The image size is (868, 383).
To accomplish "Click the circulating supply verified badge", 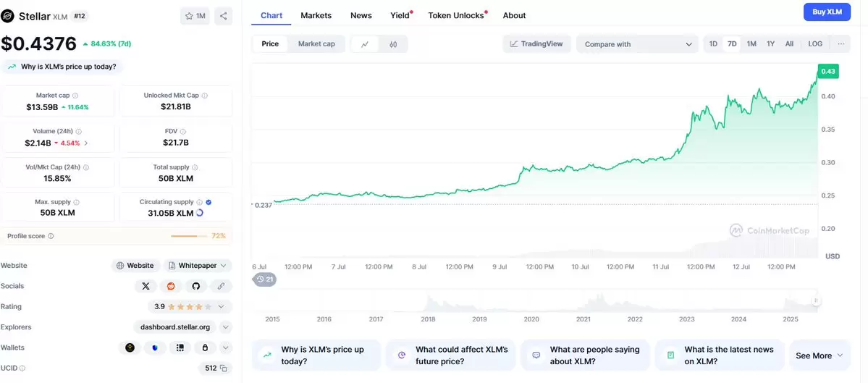I will click(208, 202).
